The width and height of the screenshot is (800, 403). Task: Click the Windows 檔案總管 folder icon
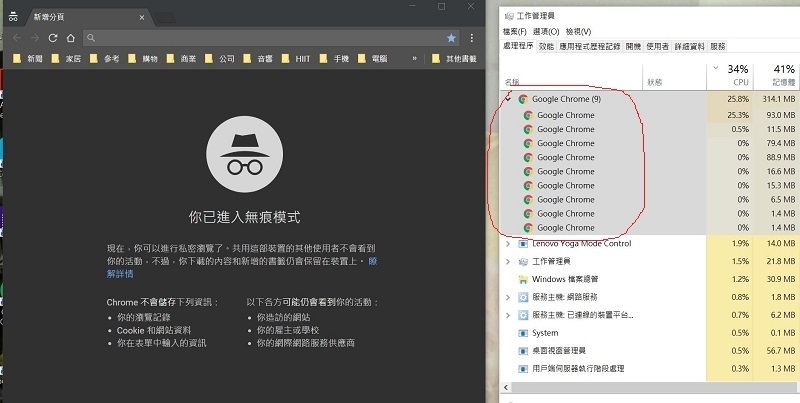pos(523,279)
